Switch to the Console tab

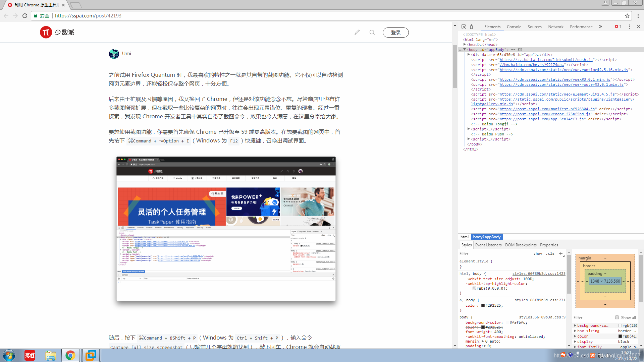[514, 26]
